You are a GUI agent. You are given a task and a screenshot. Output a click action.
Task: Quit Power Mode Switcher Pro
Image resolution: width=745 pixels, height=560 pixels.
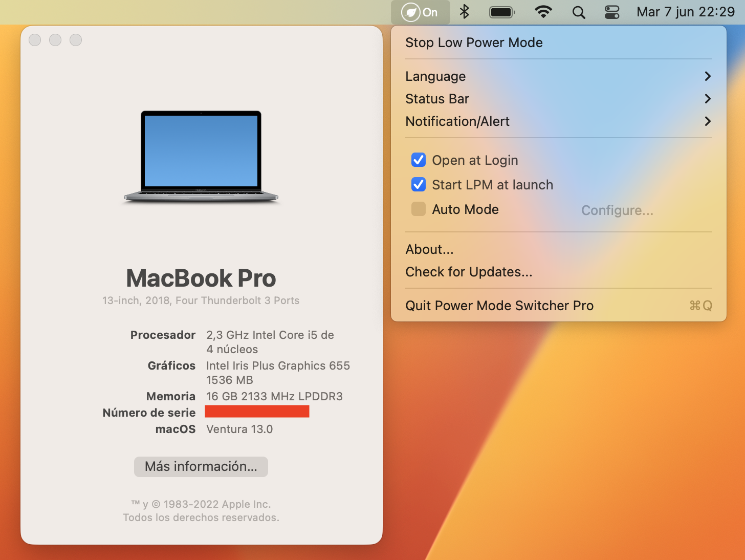(559, 306)
